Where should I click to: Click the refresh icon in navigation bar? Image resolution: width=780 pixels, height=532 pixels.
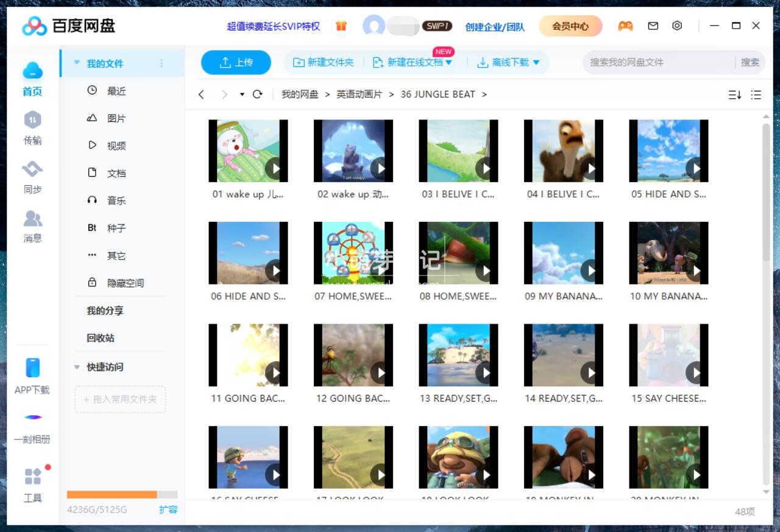258,94
